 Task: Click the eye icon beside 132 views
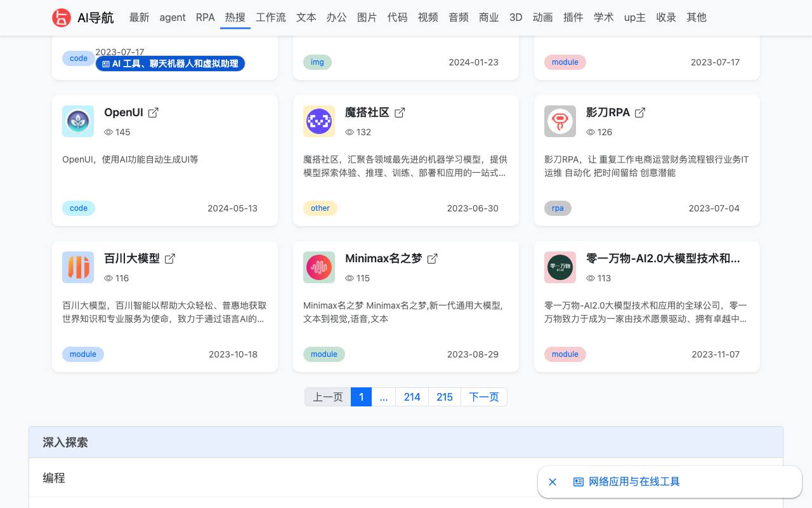(350, 132)
